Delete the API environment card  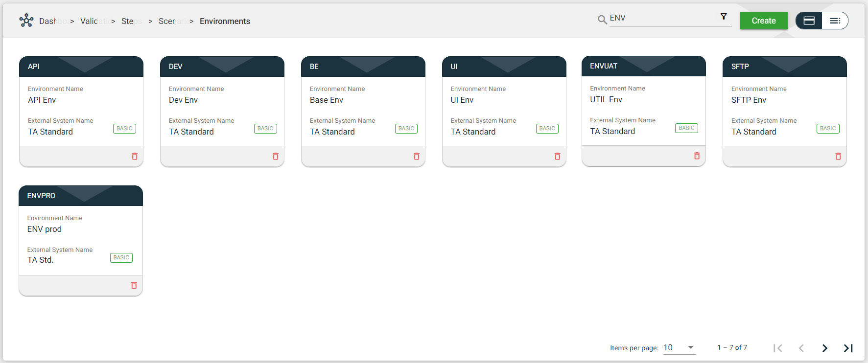[135, 157]
